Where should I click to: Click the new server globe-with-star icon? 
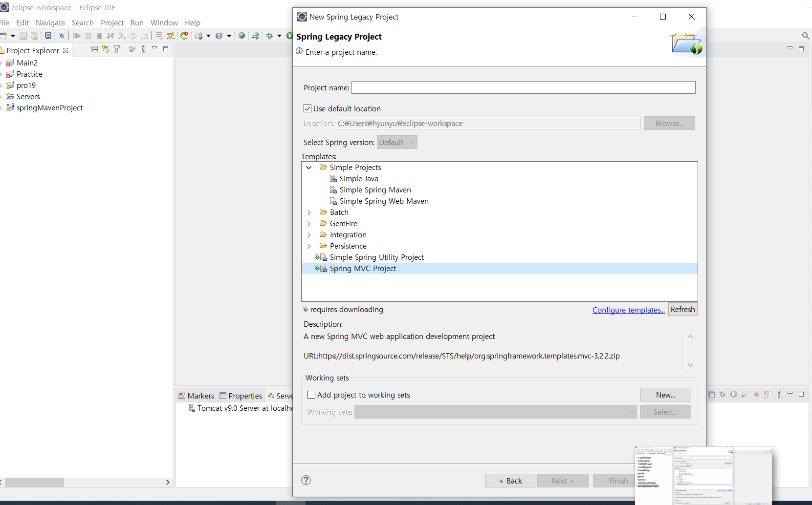(x=199, y=36)
